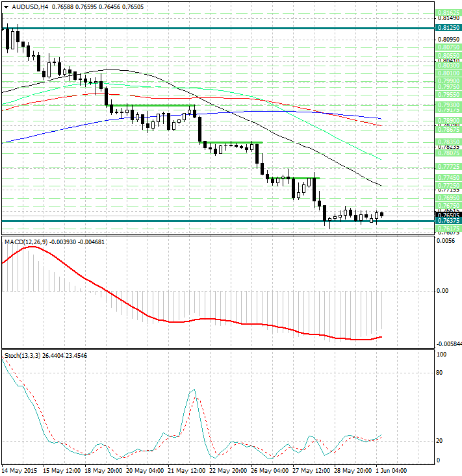Open the chart menu triangle beside AUDUSD,H4
462x476 pixels.
click(x=6, y=7)
